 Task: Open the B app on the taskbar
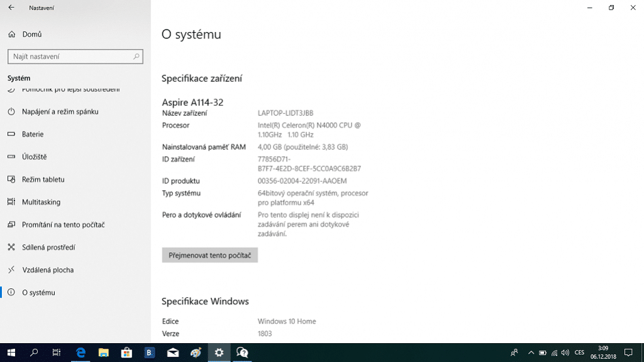pos(150,353)
